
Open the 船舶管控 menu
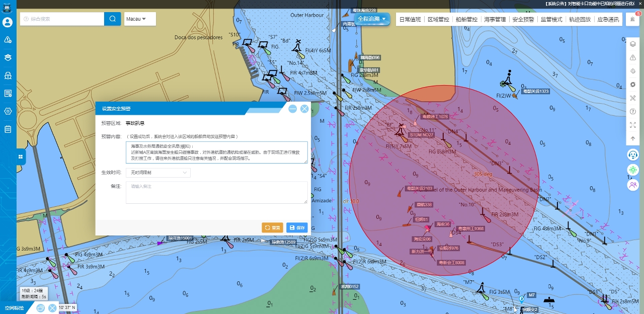click(466, 20)
